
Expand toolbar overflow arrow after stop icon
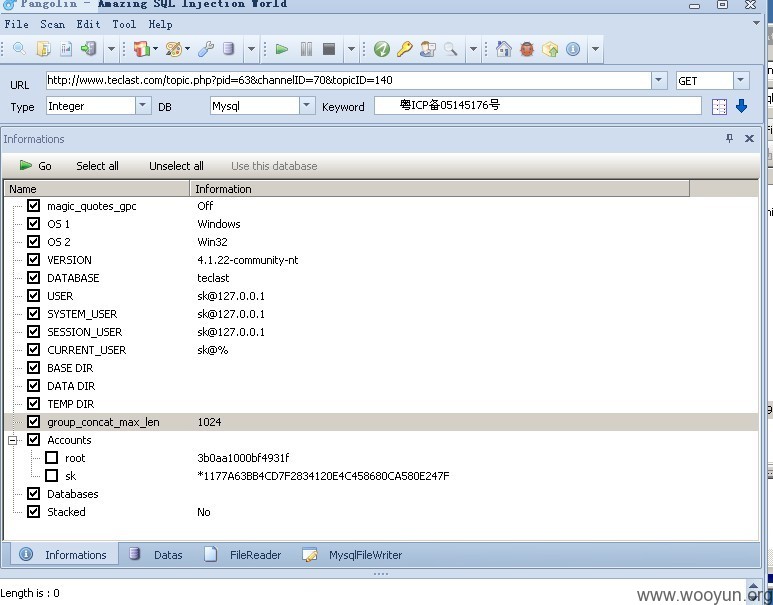click(351, 49)
